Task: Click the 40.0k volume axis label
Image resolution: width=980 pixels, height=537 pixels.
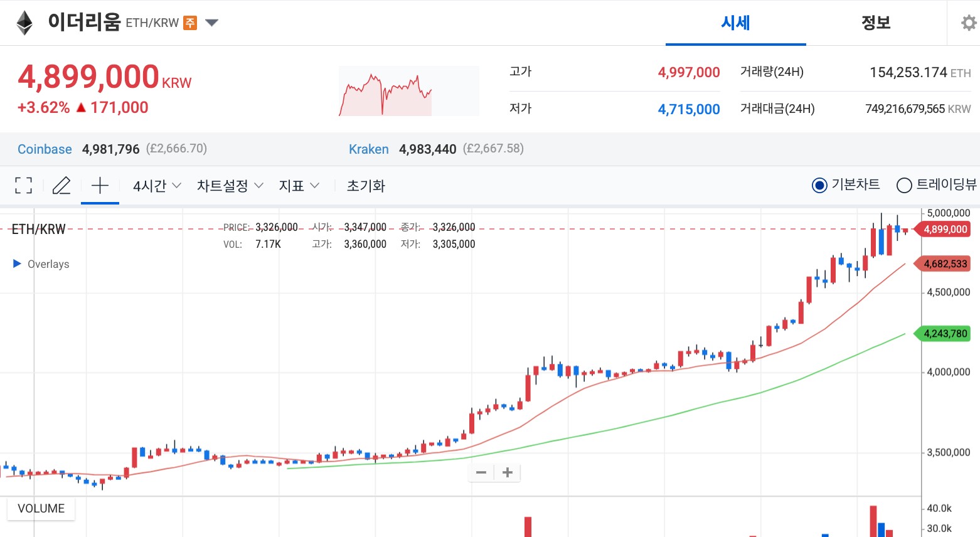Action: (x=939, y=509)
